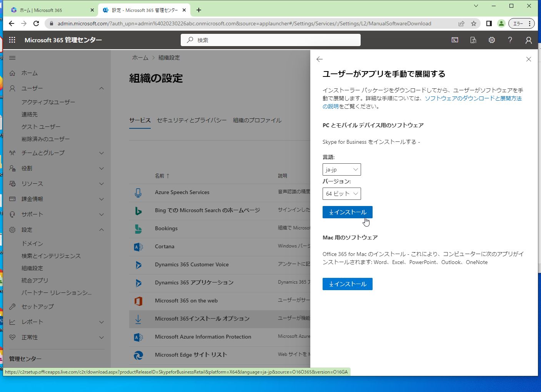The height and width of the screenshot is (392, 541).
Task: Expand the サポート navigation section
Action: [x=102, y=214]
